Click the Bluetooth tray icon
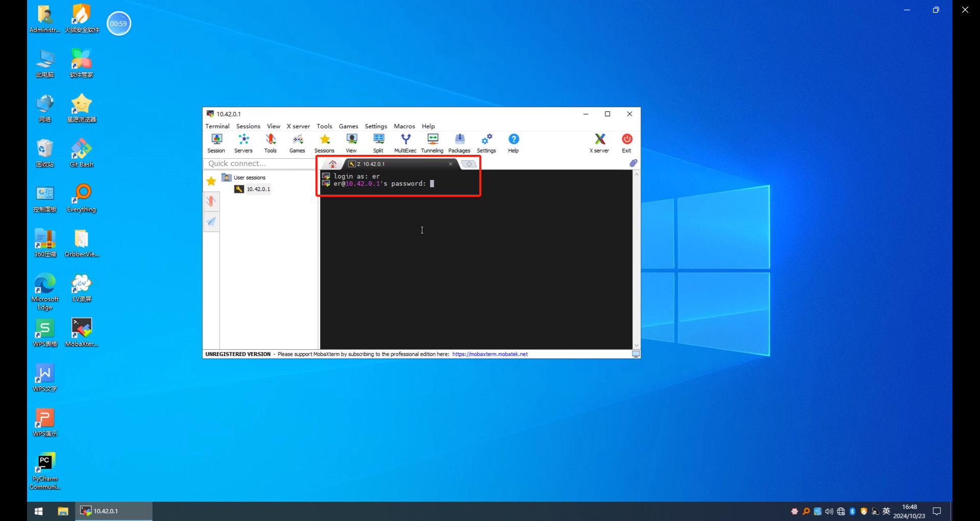Screen dimensions: 980x521 pos(852,511)
